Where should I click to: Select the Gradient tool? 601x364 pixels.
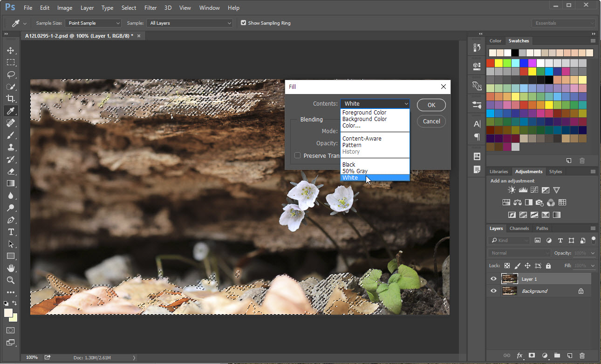coord(10,183)
